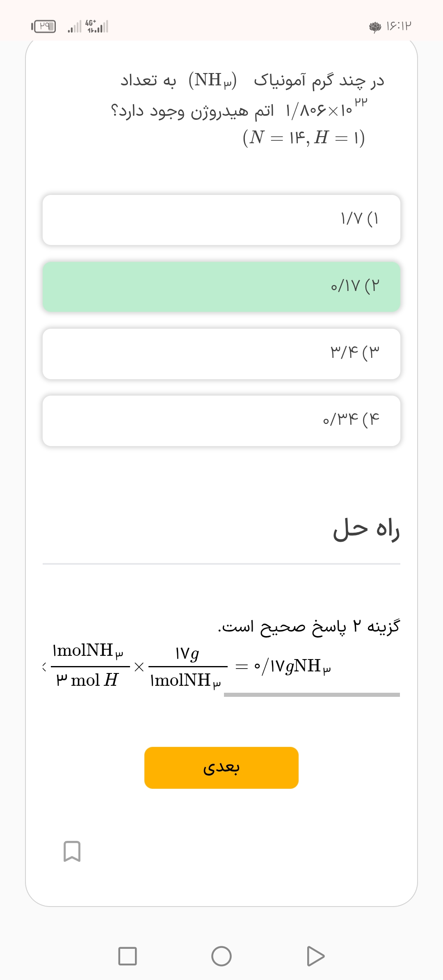Choose answer option ۳ with value ۳/۴
443x980 pixels.
221,354
